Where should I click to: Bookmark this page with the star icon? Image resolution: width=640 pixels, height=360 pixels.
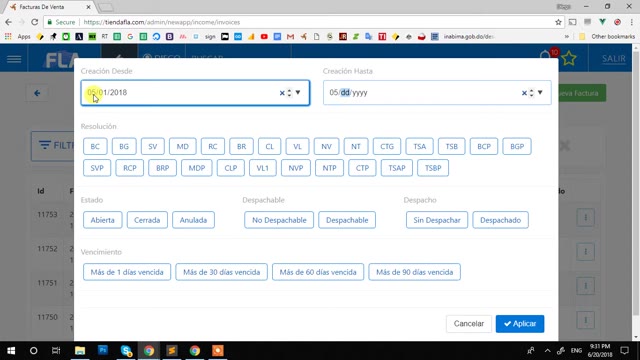tap(558, 22)
